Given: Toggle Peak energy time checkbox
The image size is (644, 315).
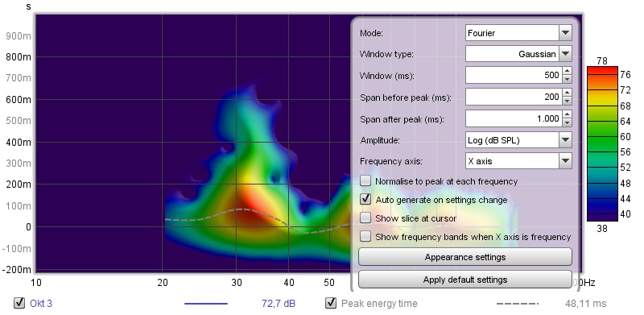Looking at the screenshot, I should click(x=331, y=304).
